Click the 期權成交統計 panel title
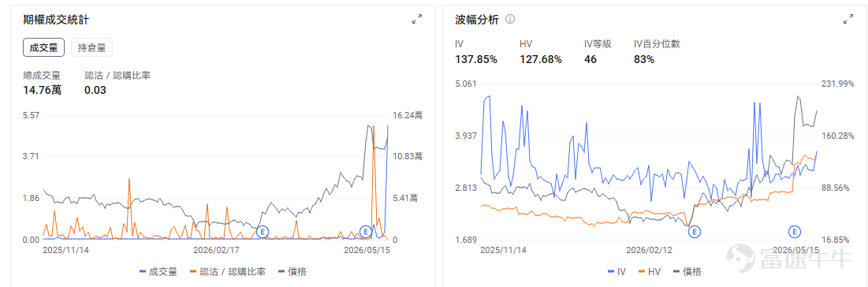This screenshot has width=868, height=287. click(x=56, y=20)
